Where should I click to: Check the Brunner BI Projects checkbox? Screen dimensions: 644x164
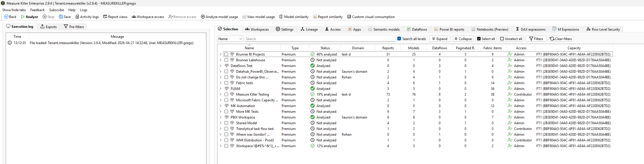226,54
